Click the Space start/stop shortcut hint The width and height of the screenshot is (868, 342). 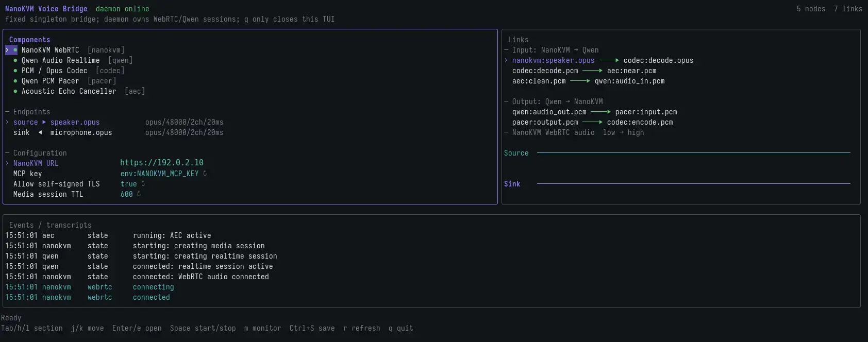(203, 328)
